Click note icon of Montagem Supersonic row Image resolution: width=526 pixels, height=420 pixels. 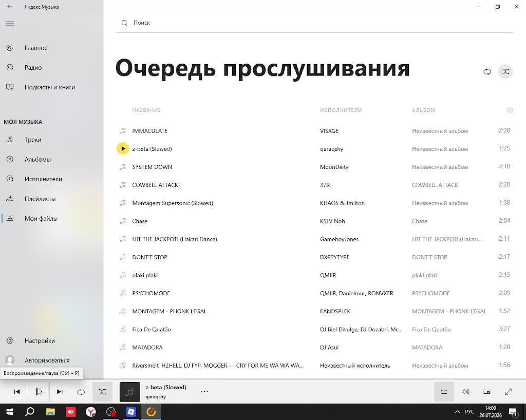pos(123,203)
